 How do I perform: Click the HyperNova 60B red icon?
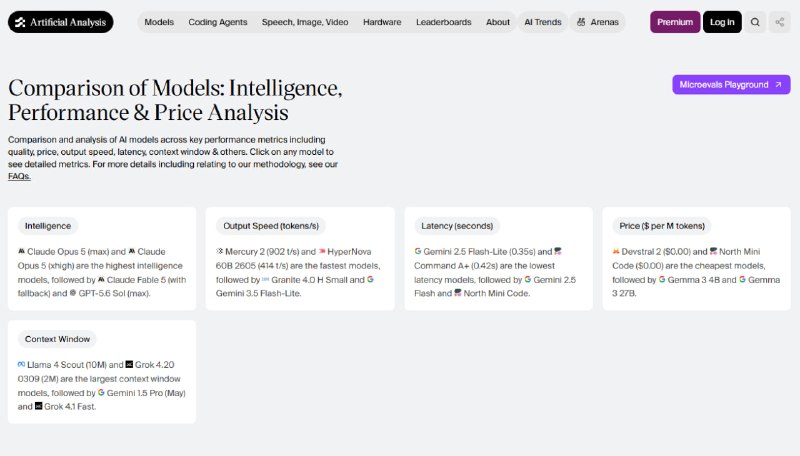pyautogui.click(x=322, y=251)
